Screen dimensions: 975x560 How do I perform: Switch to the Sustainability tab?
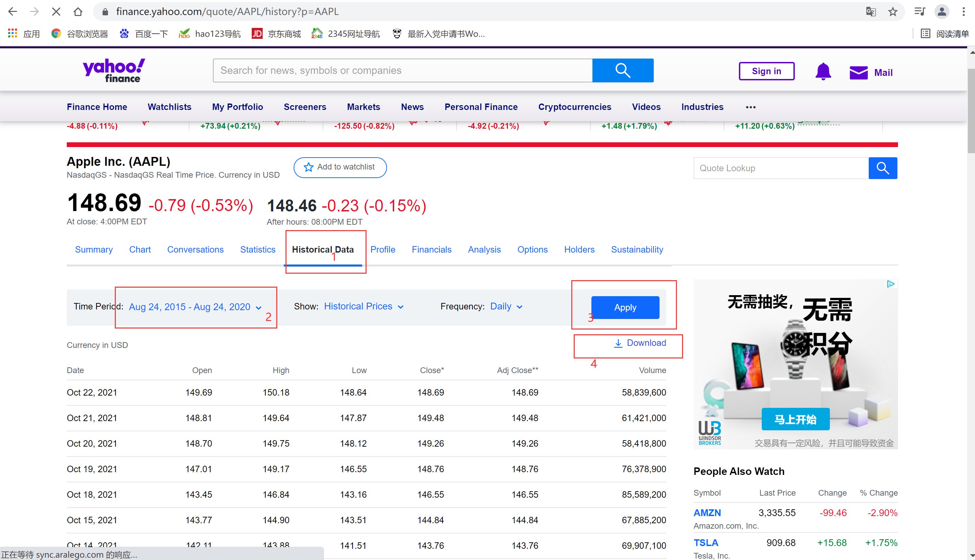coord(637,250)
